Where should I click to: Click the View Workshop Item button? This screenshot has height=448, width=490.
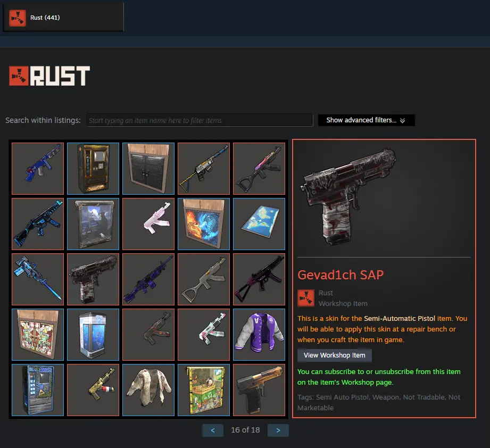334,355
